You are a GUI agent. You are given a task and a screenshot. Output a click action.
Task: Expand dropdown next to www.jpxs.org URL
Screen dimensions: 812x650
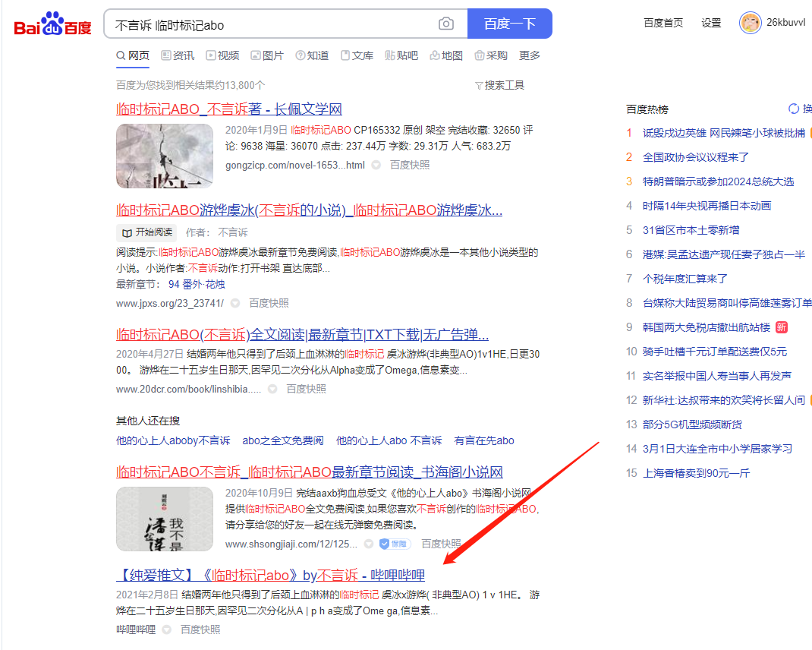tap(235, 303)
